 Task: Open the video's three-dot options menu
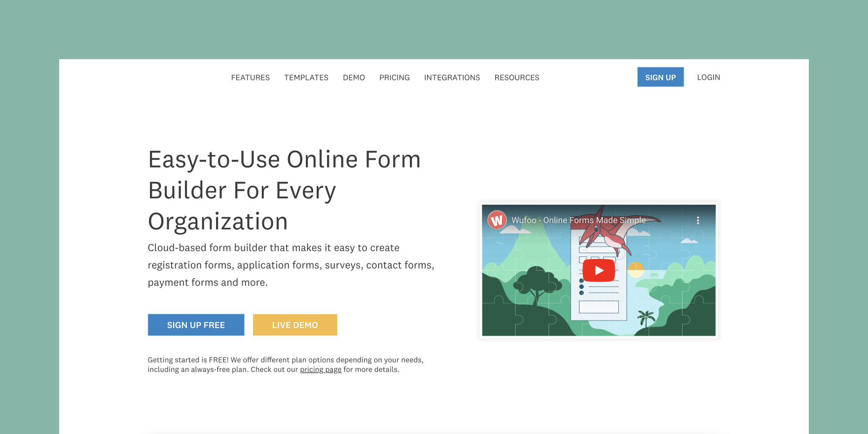698,220
